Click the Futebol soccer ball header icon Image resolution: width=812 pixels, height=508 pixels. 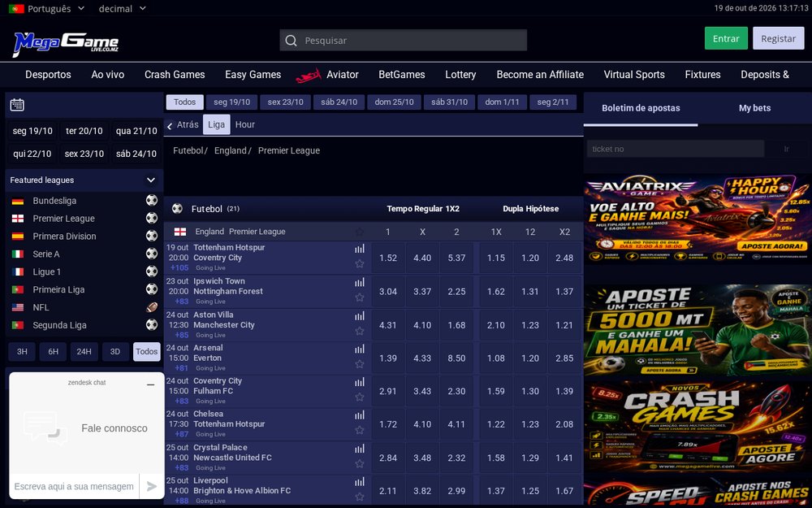point(177,208)
